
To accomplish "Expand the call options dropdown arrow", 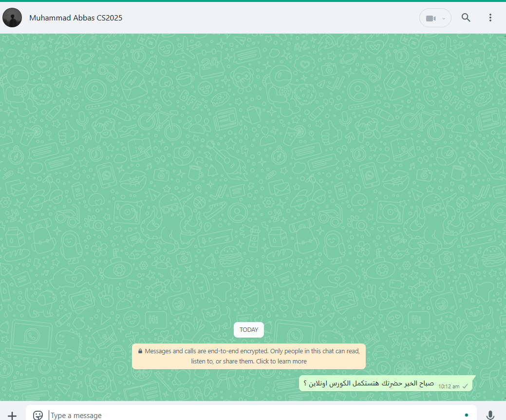I will pyautogui.click(x=444, y=19).
